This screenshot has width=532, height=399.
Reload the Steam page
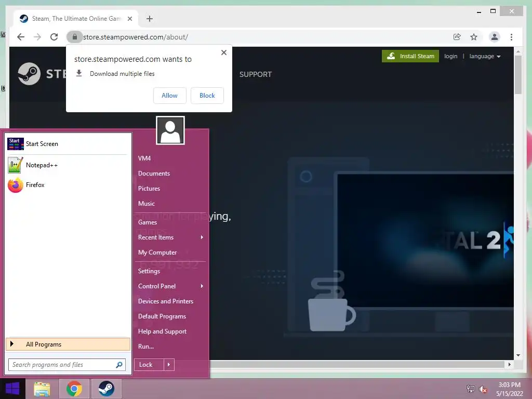[54, 37]
